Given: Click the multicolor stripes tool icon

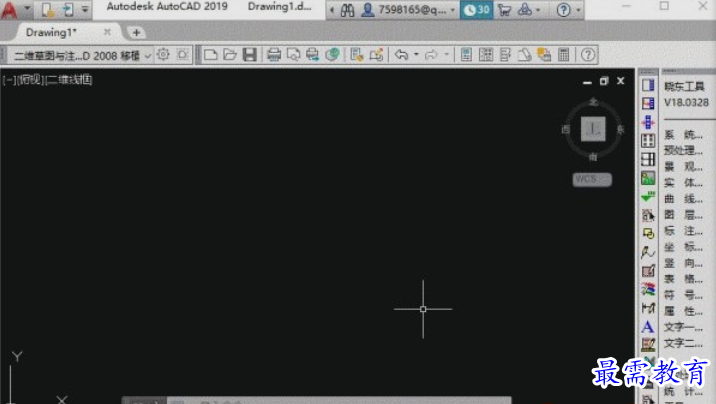Looking at the screenshot, I should click(648, 289).
